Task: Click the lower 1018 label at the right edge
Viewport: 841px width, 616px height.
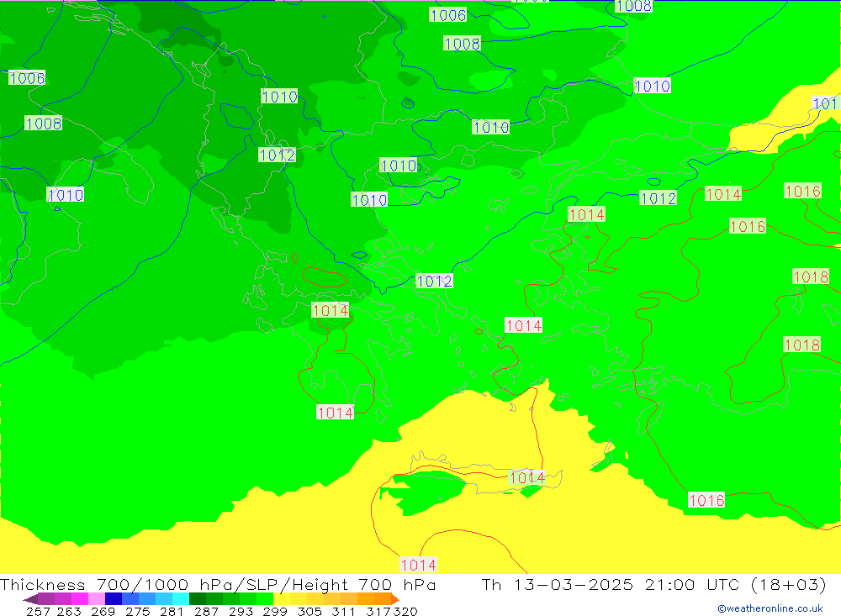Action: 801,345
